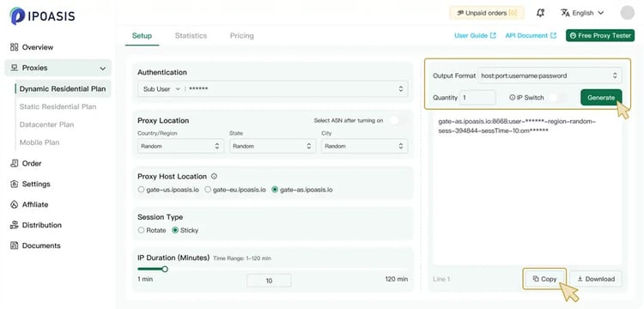Click the Free Proxy Tester button

[600, 36]
